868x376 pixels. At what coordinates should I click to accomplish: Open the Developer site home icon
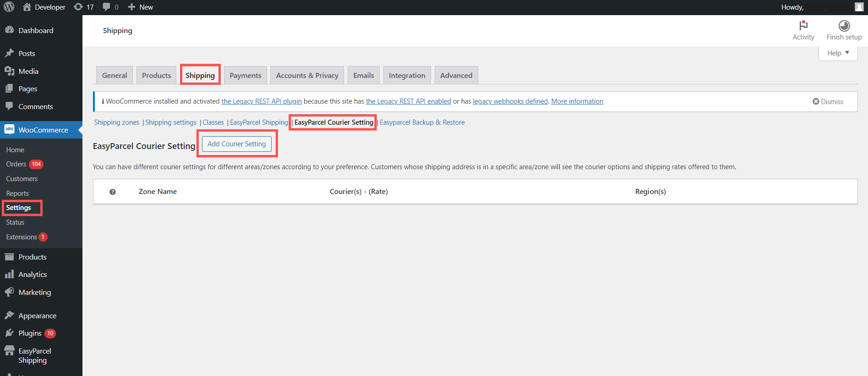click(x=27, y=7)
